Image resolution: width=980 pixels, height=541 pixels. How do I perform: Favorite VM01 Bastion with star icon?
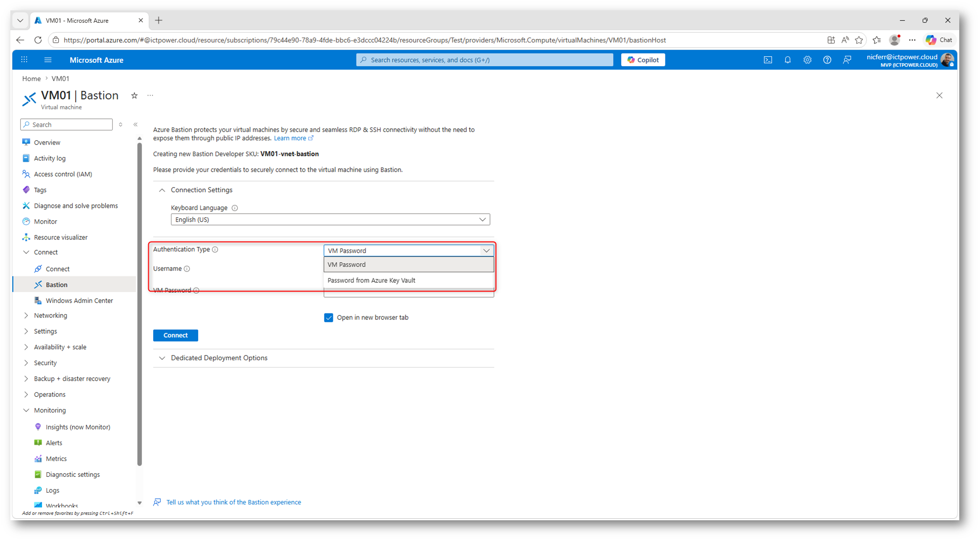click(x=134, y=96)
